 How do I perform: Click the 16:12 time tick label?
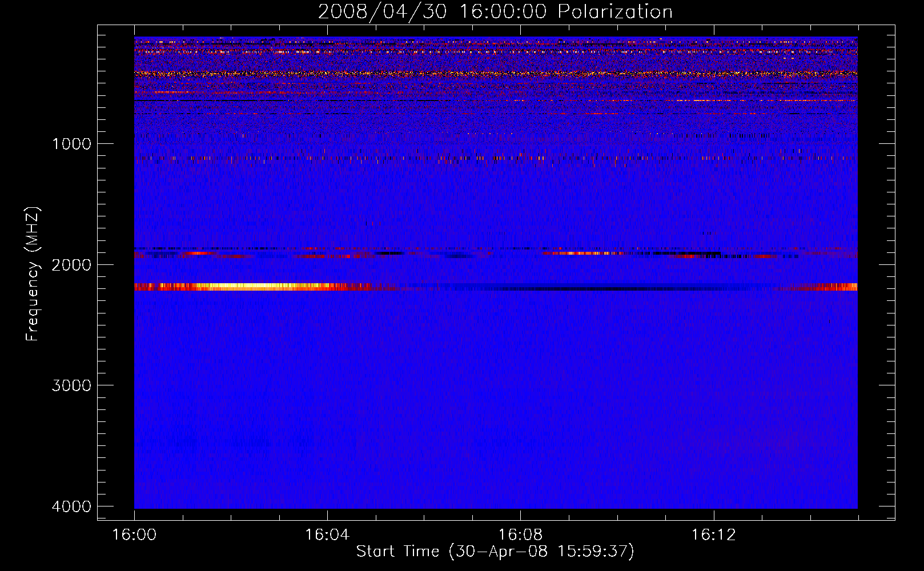tap(713, 535)
